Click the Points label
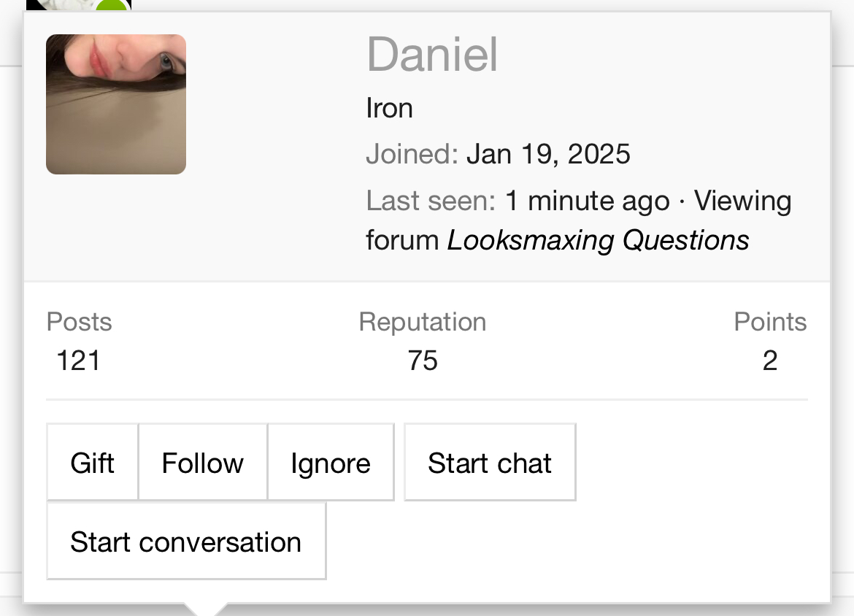 (x=770, y=321)
